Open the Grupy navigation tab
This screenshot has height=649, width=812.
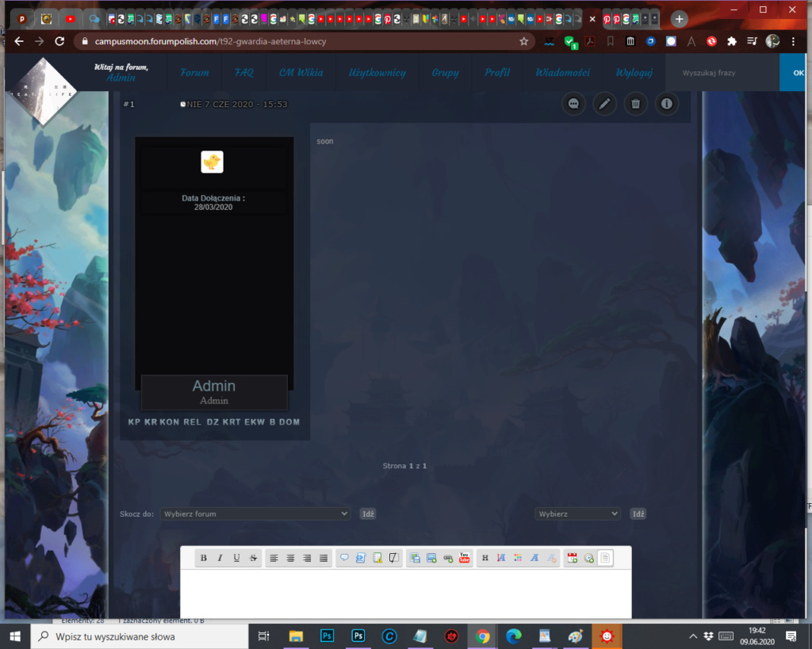(x=446, y=72)
